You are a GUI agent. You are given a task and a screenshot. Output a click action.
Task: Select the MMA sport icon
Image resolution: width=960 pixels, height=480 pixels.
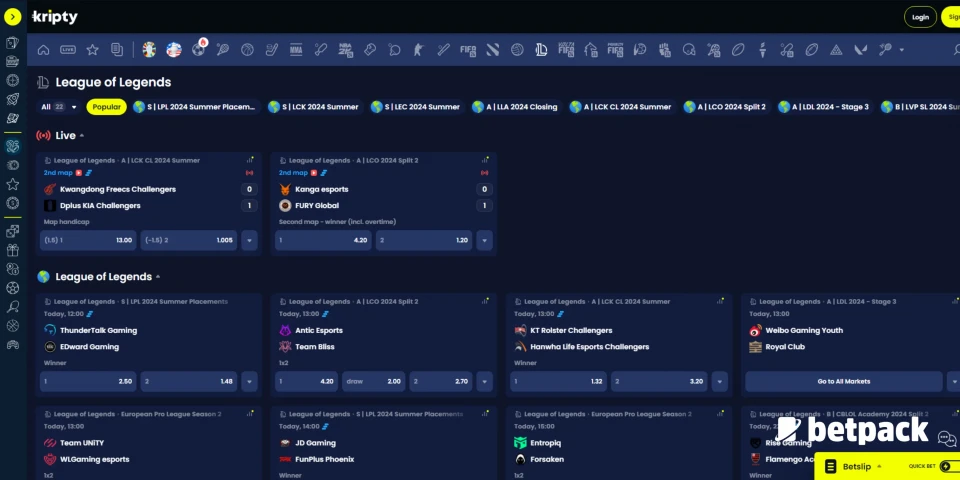click(296, 49)
